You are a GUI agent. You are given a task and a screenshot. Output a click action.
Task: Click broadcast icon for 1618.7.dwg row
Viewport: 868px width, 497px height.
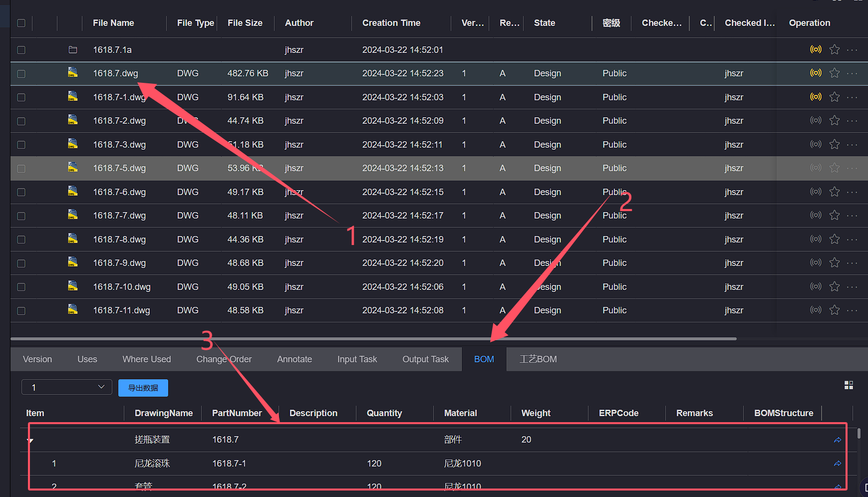816,73
